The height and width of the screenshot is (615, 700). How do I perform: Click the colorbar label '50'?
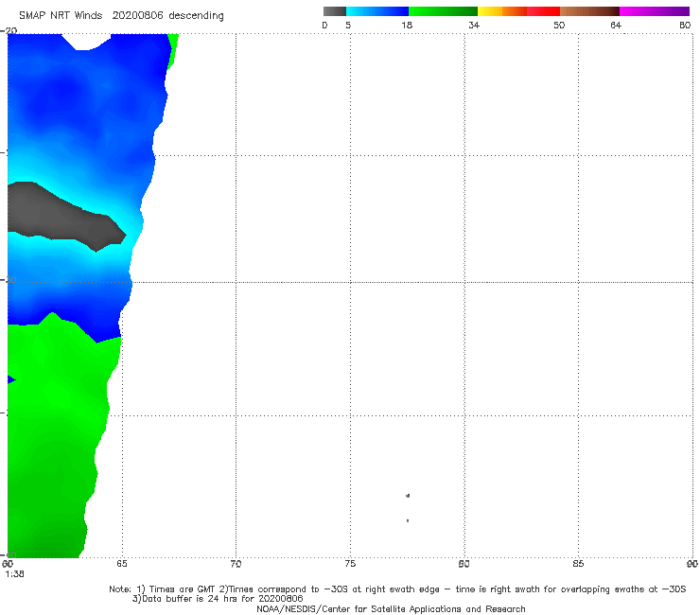(559, 25)
